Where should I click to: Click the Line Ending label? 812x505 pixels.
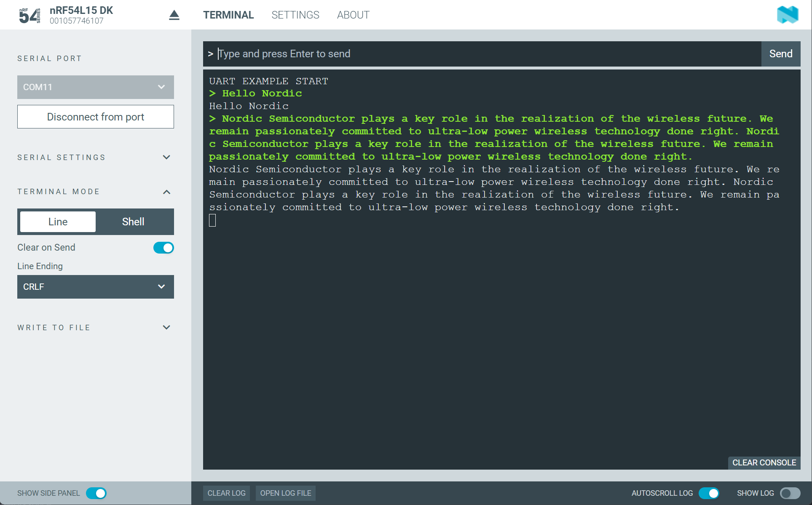click(x=40, y=266)
